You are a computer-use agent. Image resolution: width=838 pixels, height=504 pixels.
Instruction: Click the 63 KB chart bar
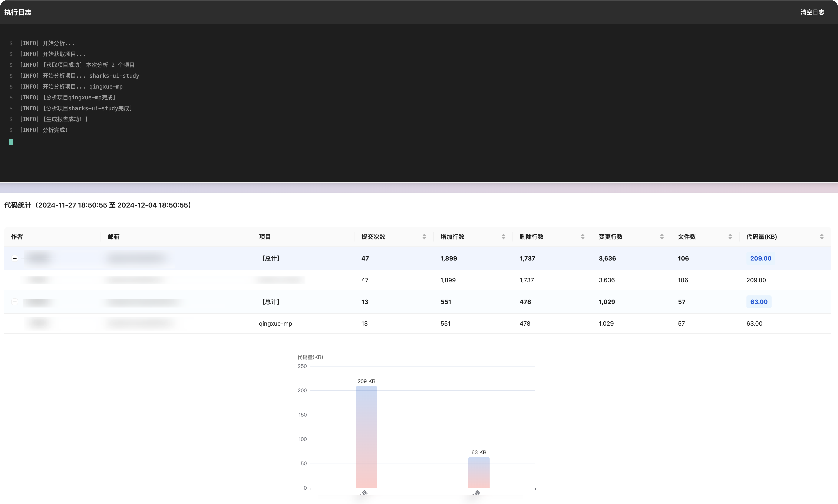click(479, 472)
